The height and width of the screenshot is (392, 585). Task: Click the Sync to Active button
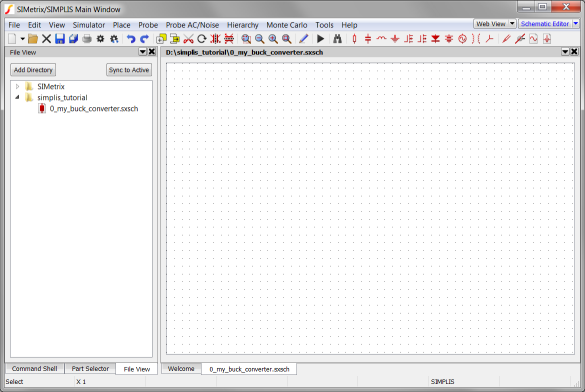coord(129,70)
